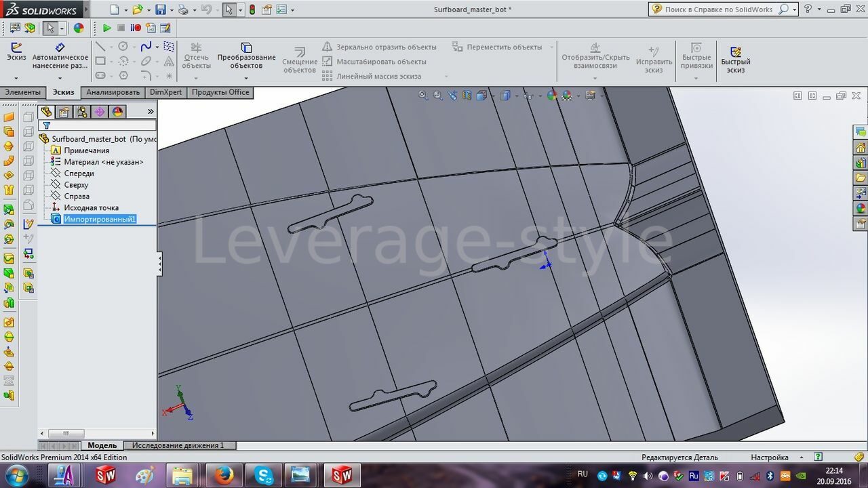Open the Исследование движения 1 tab
This screenshot has width=868, height=488.
point(178,445)
